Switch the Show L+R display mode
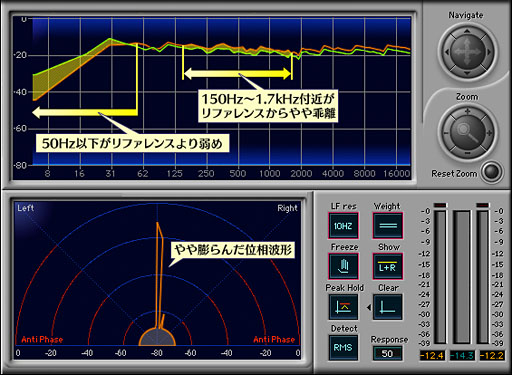Viewport: 512px width, 375px height. tap(387, 266)
